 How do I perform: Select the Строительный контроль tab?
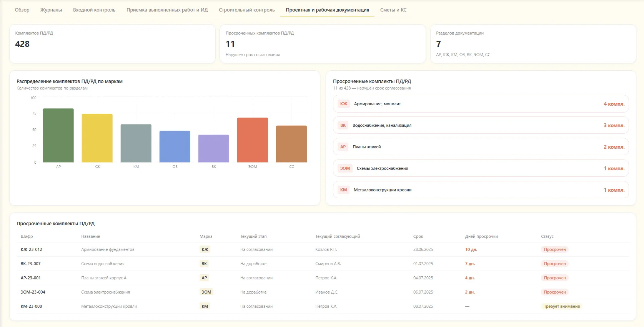pos(247,10)
